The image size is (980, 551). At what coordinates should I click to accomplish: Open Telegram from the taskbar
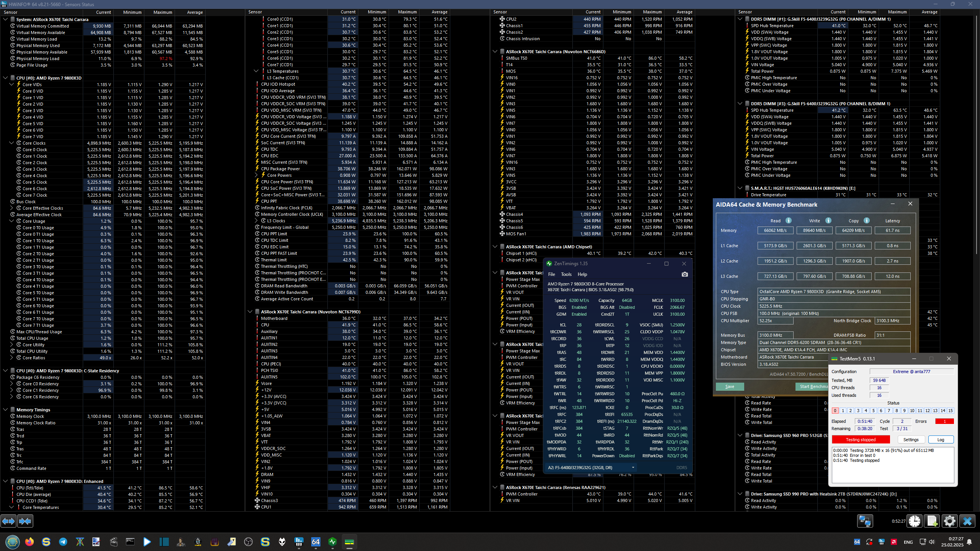pyautogui.click(x=63, y=542)
